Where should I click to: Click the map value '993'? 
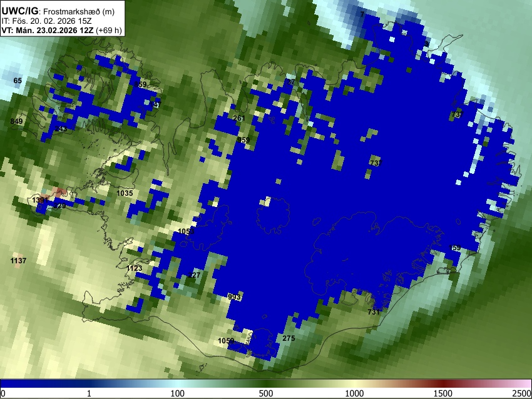234,297
